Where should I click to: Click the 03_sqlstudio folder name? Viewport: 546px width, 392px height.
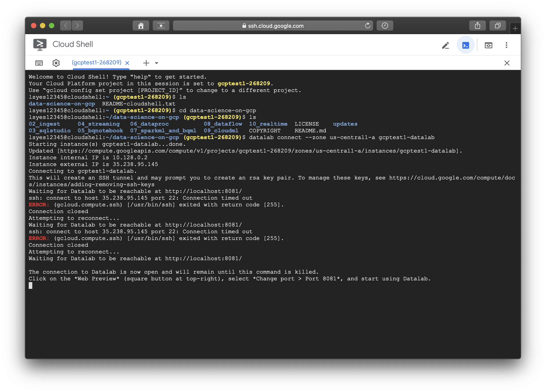click(x=50, y=131)
